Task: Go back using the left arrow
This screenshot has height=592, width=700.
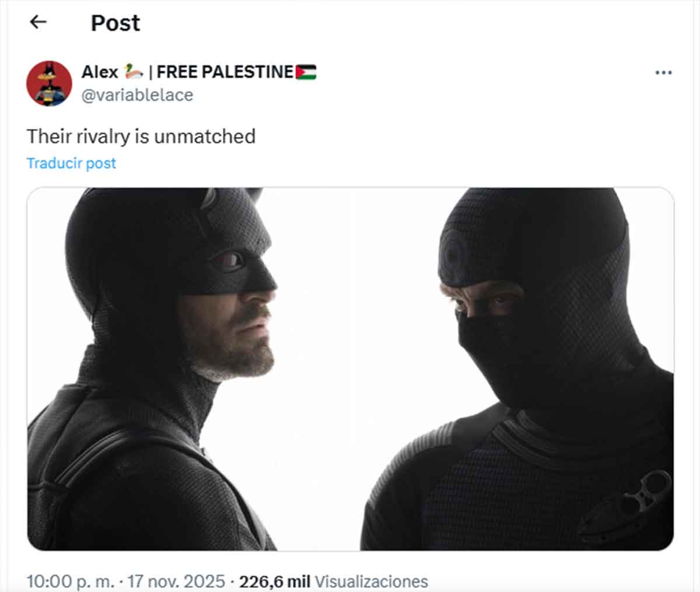Action: 38,22
